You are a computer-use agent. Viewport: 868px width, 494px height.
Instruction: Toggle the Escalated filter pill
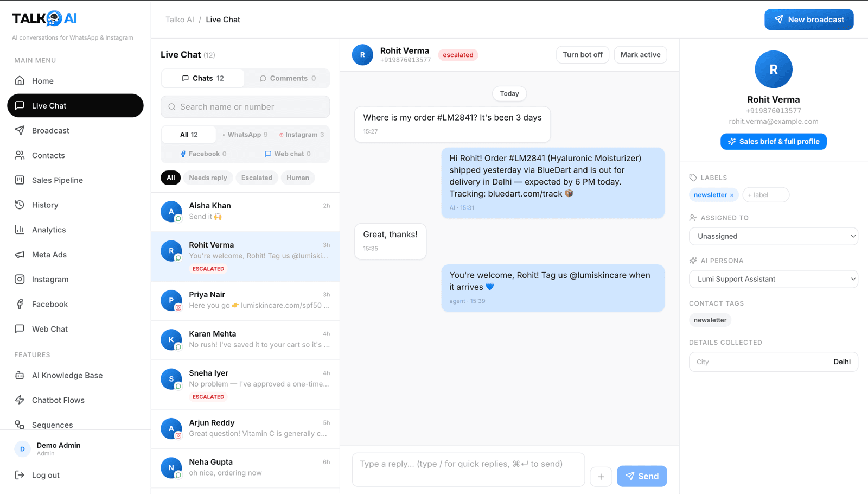point(257,178)
